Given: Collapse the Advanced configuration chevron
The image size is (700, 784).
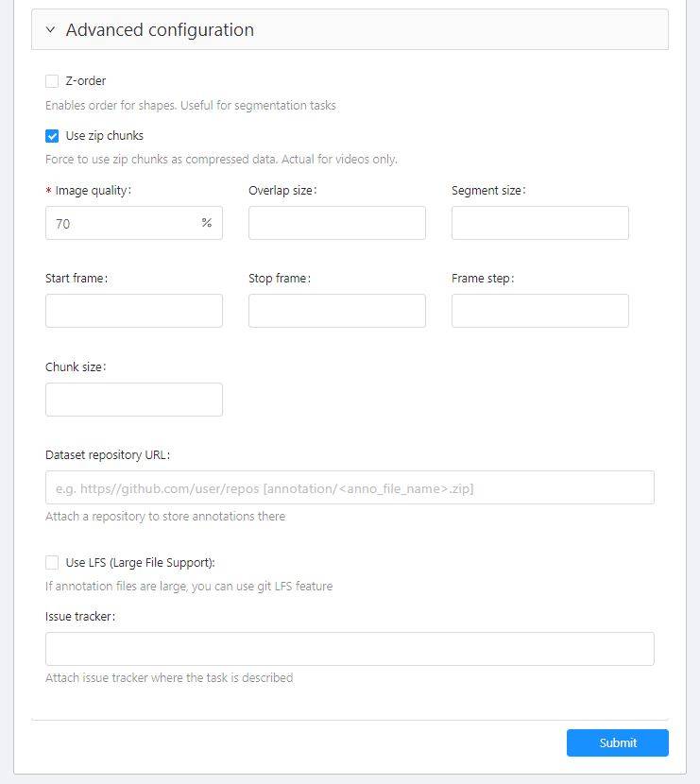Looking at the screenshot, I should (x=50, y=30).
